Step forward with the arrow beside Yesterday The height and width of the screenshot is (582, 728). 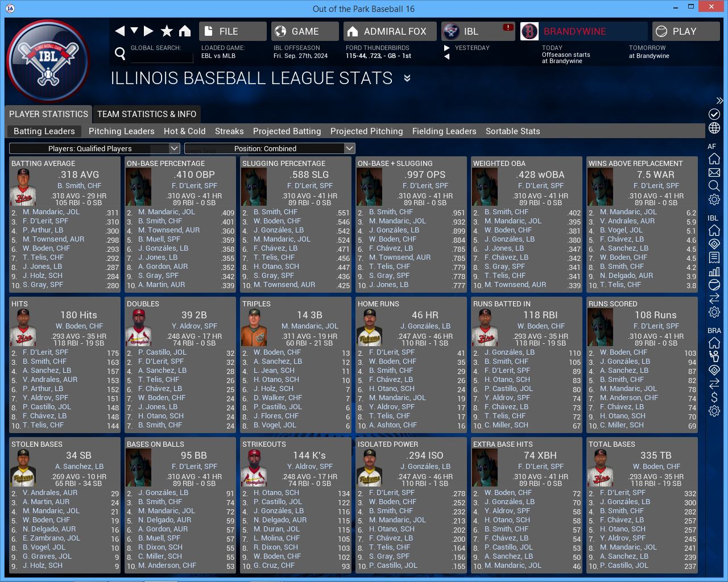pos(447,48)
